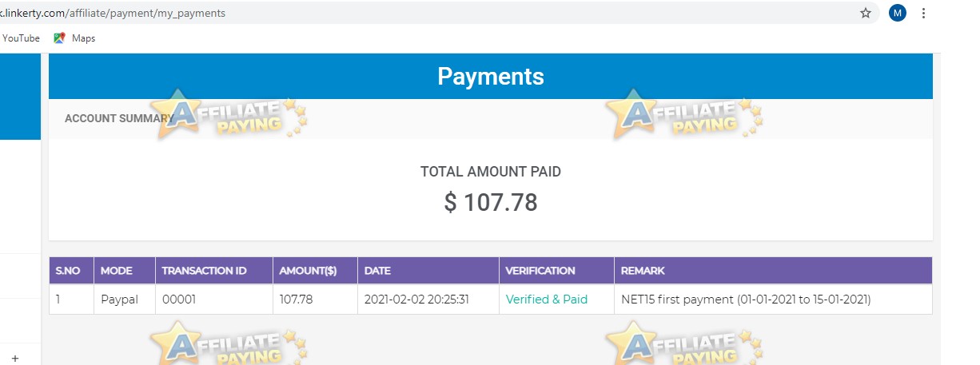
Task: Open the Chrome three-dot menu
Action: 924,13
